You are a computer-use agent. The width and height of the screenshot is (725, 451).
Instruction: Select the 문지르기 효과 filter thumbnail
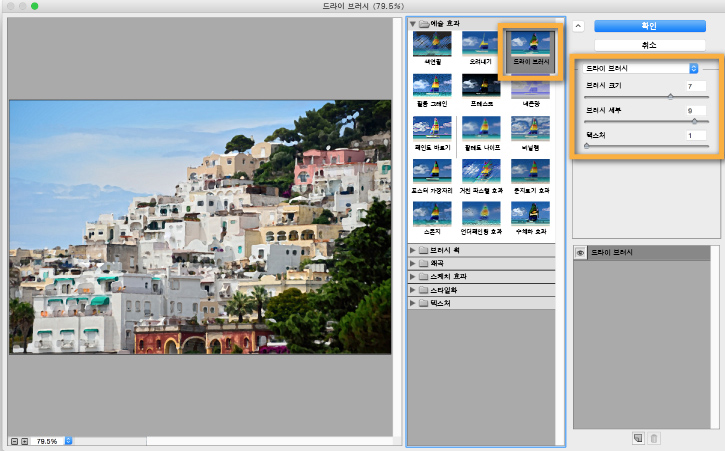(530, 171)
